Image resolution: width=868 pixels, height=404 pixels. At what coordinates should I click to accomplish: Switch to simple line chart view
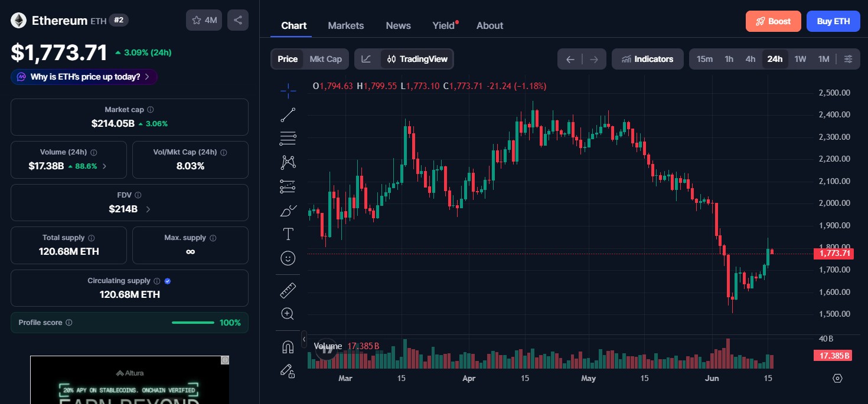click(367, 59)
